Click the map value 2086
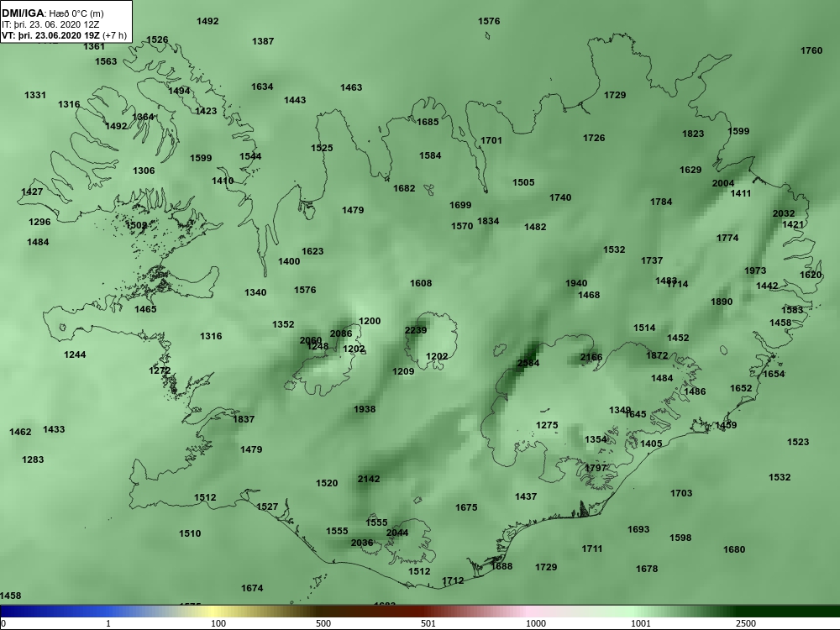This screenshot has height=630, width=840. click(341, 333)
